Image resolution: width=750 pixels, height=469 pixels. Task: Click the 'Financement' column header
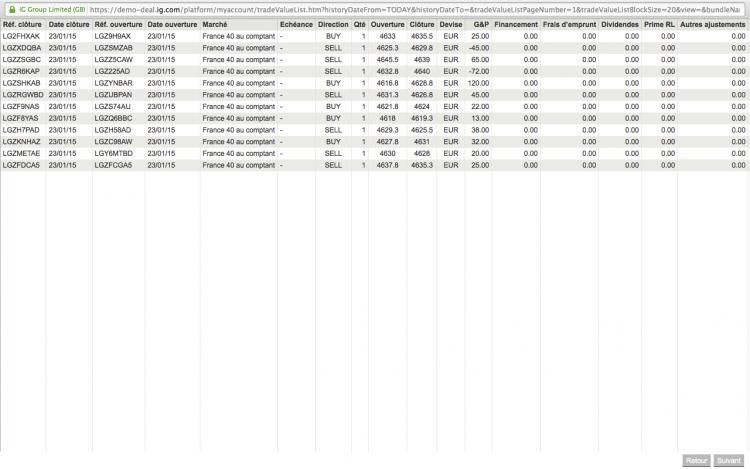pyautogui.click(x=516, y=24)
